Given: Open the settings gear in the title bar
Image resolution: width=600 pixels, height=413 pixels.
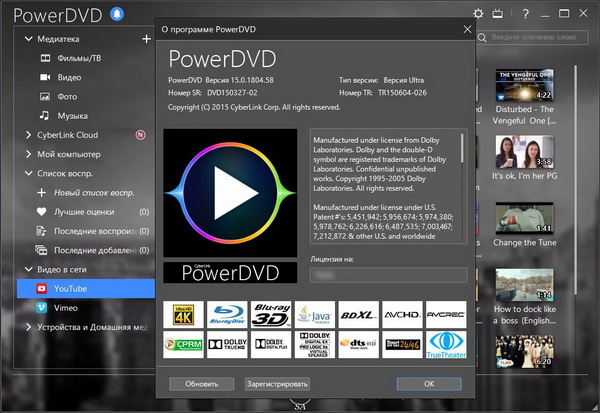Looking at the screenshot, I should pos(478,14).
